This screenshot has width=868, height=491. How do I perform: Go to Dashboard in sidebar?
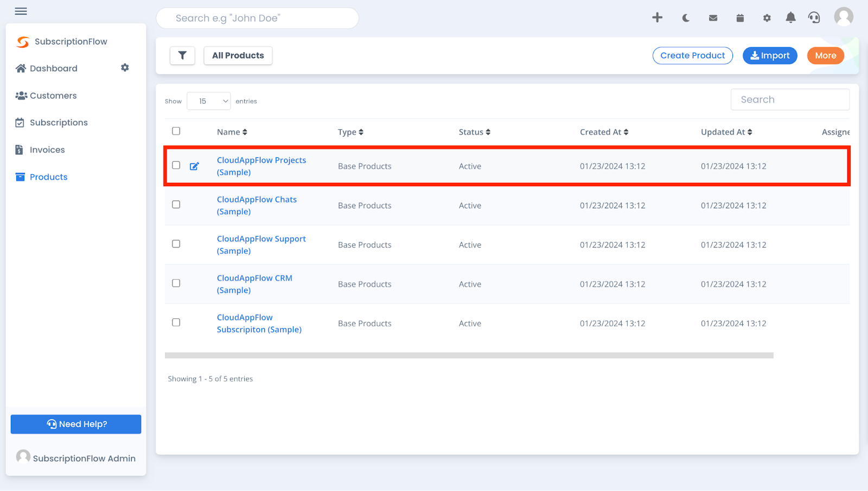[x=47, y=68]
